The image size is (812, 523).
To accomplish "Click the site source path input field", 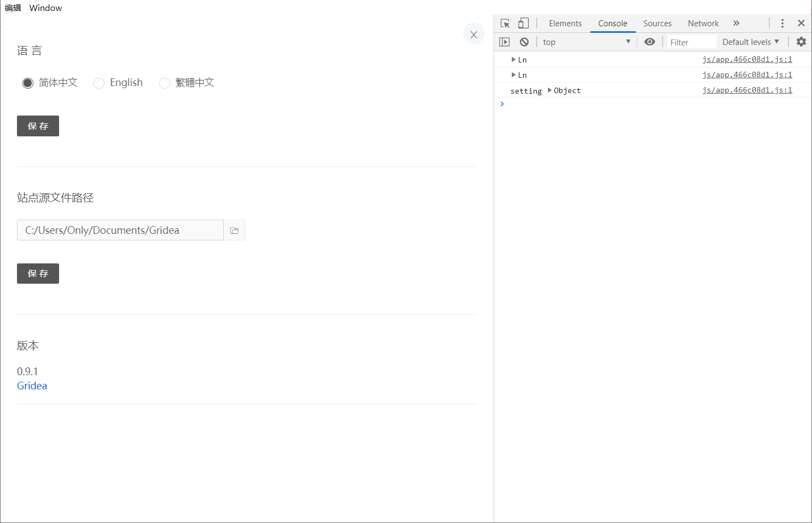I will click(x=120, y=230).
